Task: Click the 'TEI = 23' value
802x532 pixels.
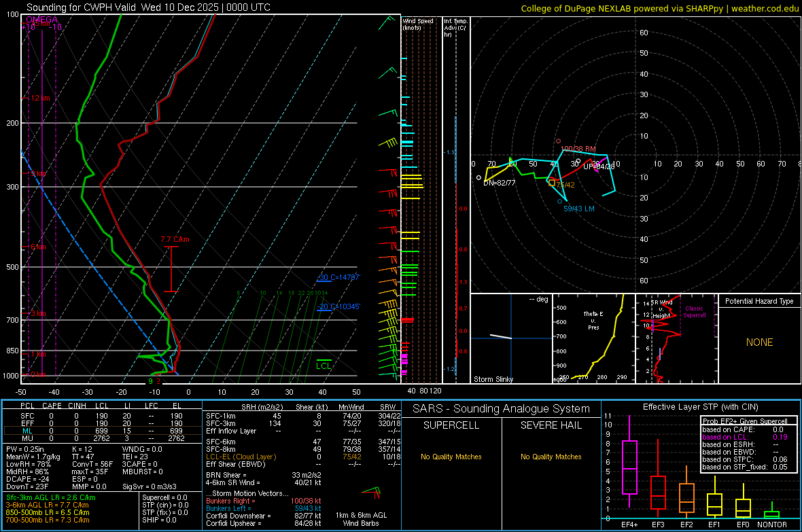Action: tap(135, 457)
